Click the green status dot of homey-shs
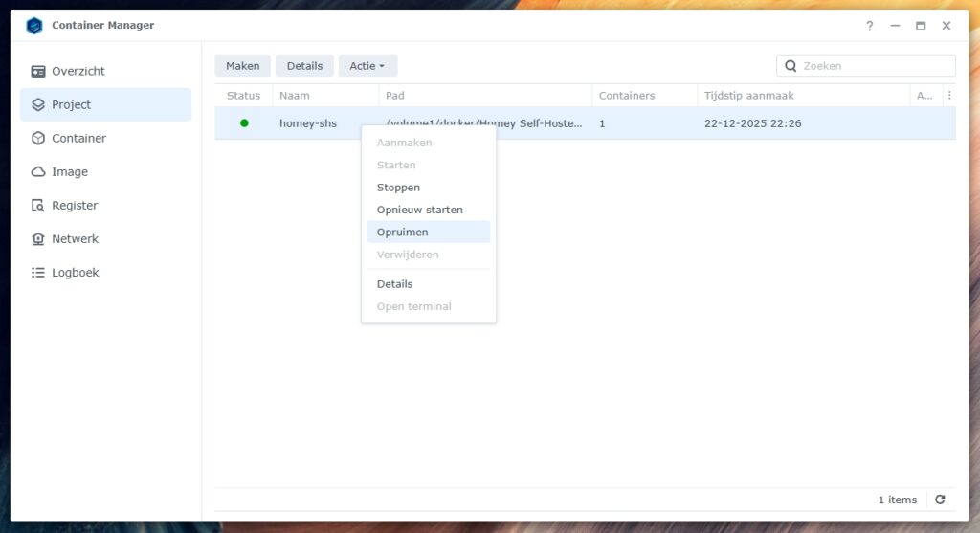Viewport: 980px width, 533px height. (x=244, y=122)
